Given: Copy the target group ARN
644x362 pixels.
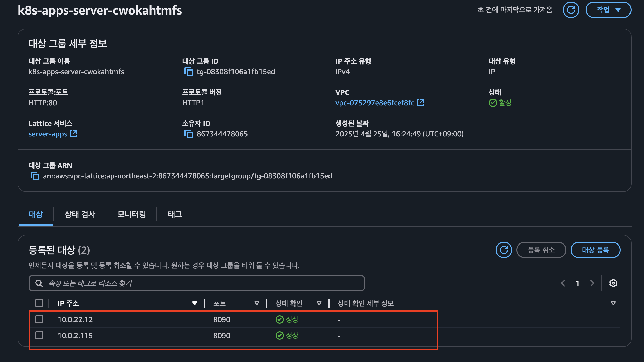Looking at the screenshot, I should pyautogui.click(x=35, y=176).
